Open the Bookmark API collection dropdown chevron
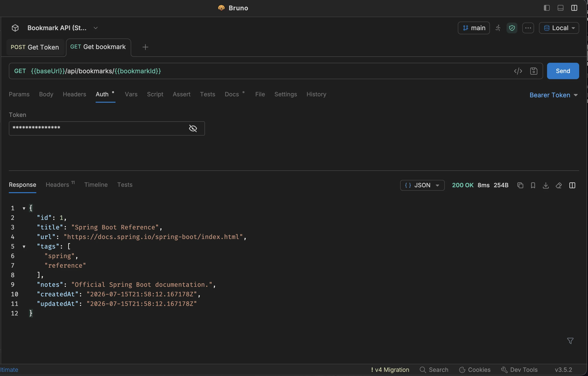 tap(96, 28)
